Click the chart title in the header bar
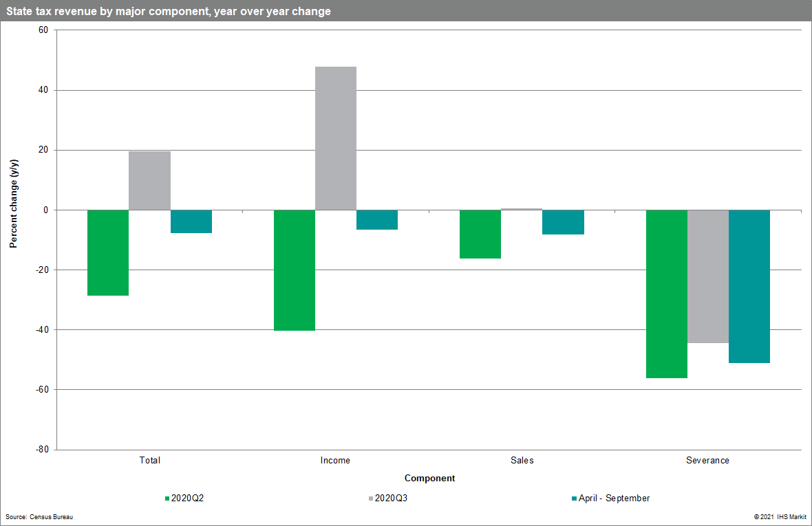Viewport: 812px width, 526px height. pos(169,11)
